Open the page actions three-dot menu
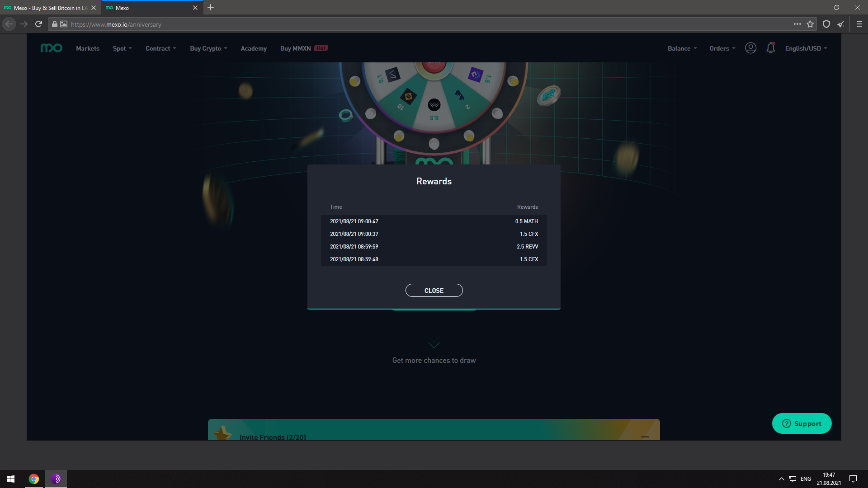The image size is (868, 488). [797, 24]
